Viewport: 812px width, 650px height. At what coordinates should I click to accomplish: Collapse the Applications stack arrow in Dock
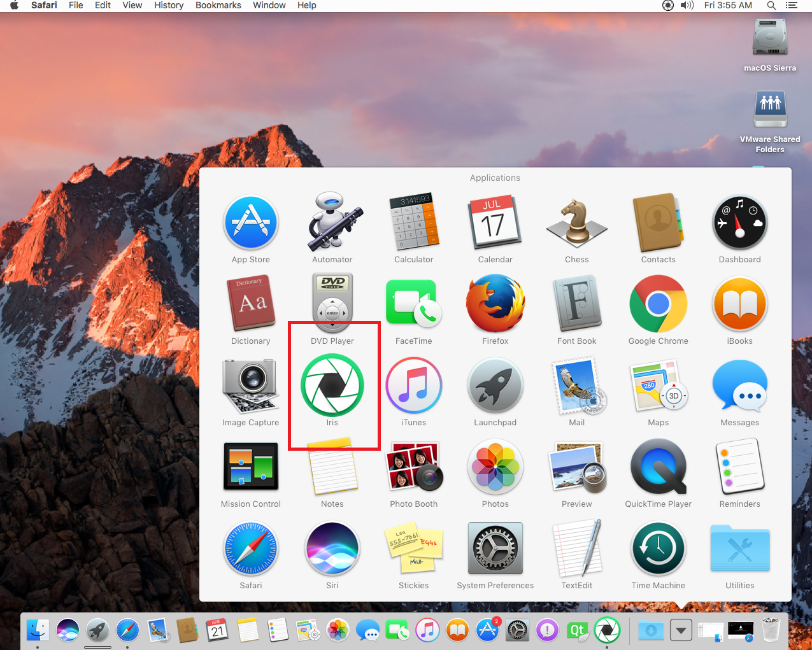pos(681,631)
